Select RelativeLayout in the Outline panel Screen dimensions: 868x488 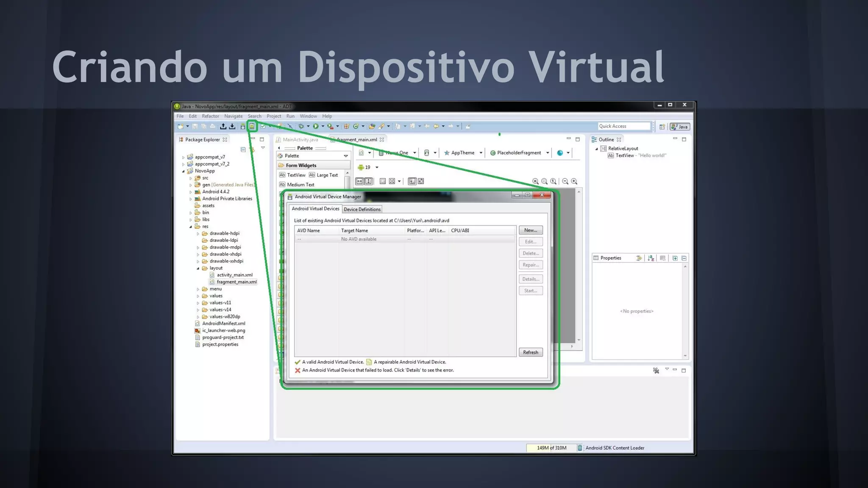pyautogui.click(x=619, y=149)
